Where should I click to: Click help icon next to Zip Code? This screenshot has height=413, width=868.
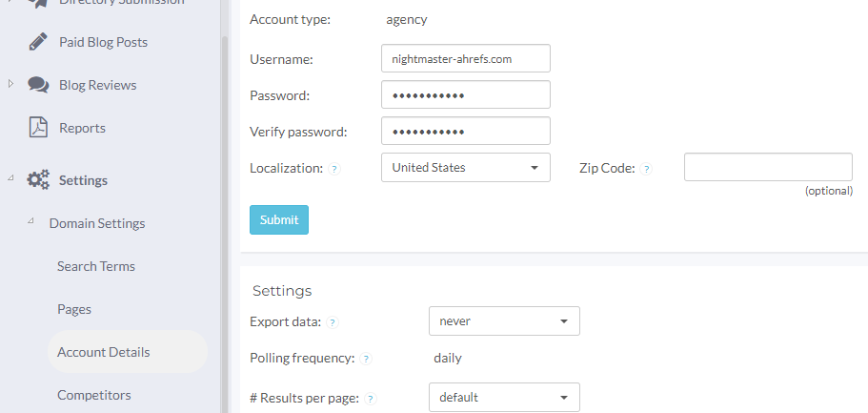(646, 169)
